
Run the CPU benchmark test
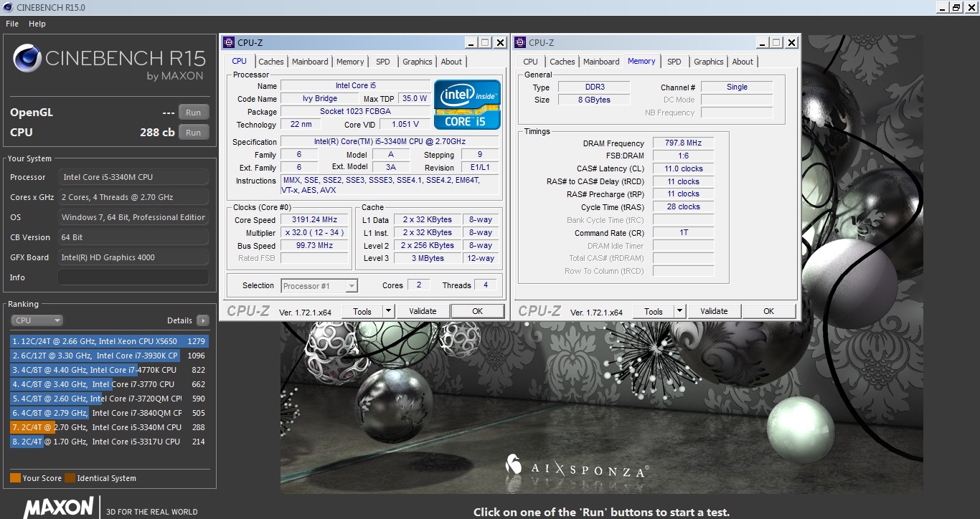tap(194, 133)
